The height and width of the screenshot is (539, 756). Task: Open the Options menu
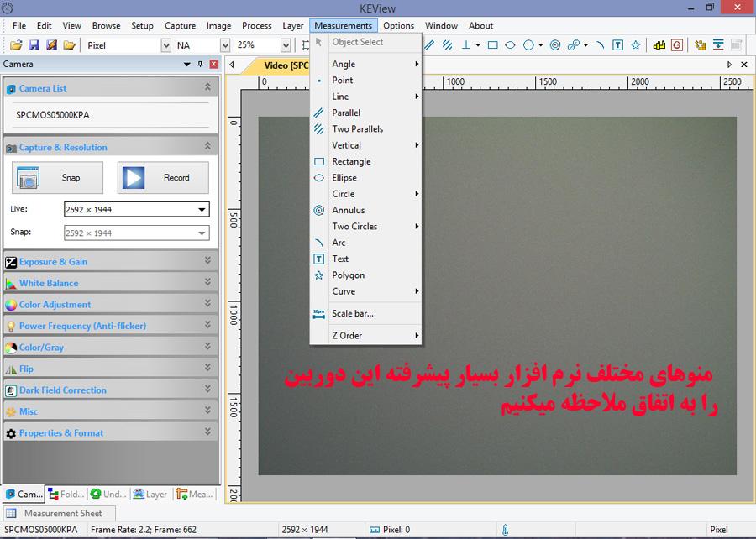tap(398, 25)
